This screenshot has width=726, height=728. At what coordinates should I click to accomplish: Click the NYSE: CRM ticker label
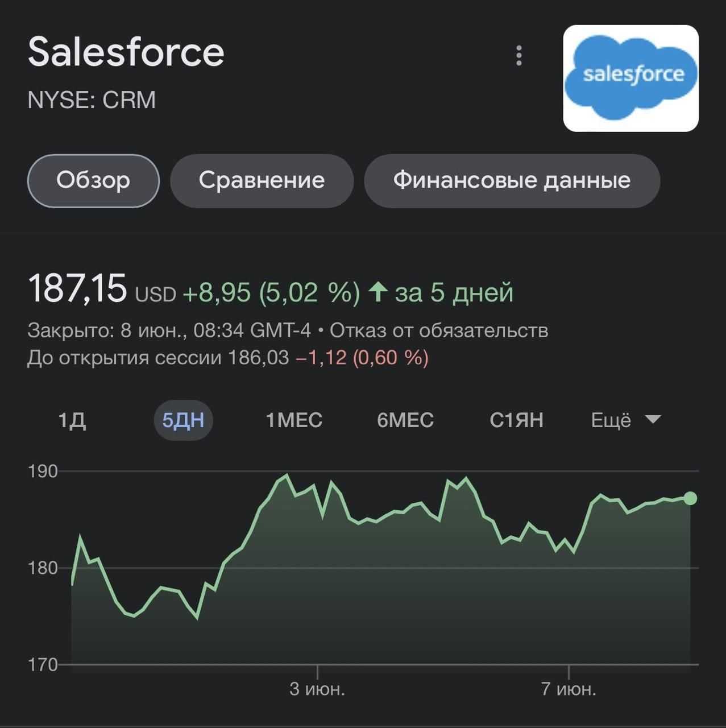click(x=92, y=100)
